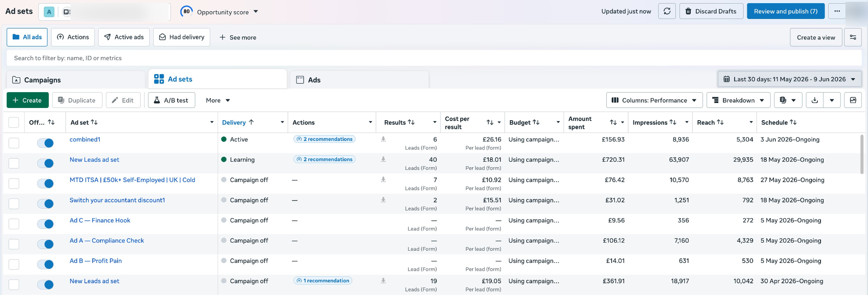Sort by Ad set name arrows
The height and width of the screenshot is (295, 868).
point(94,122)
